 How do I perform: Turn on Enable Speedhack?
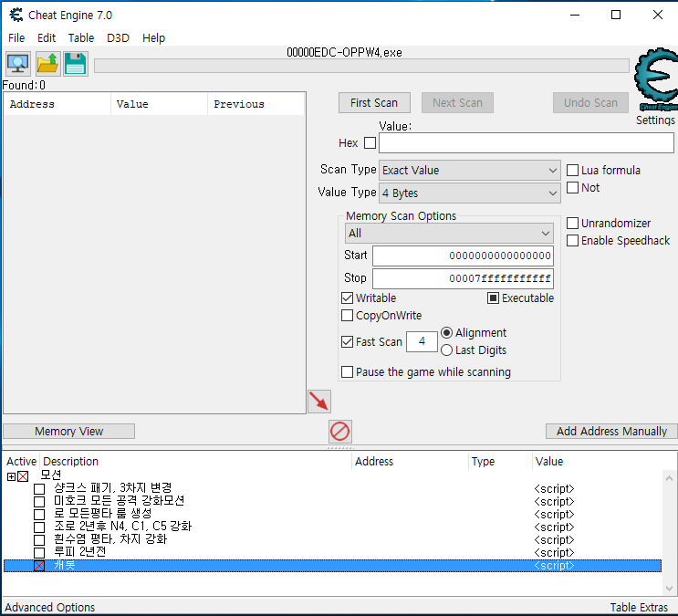572,241
